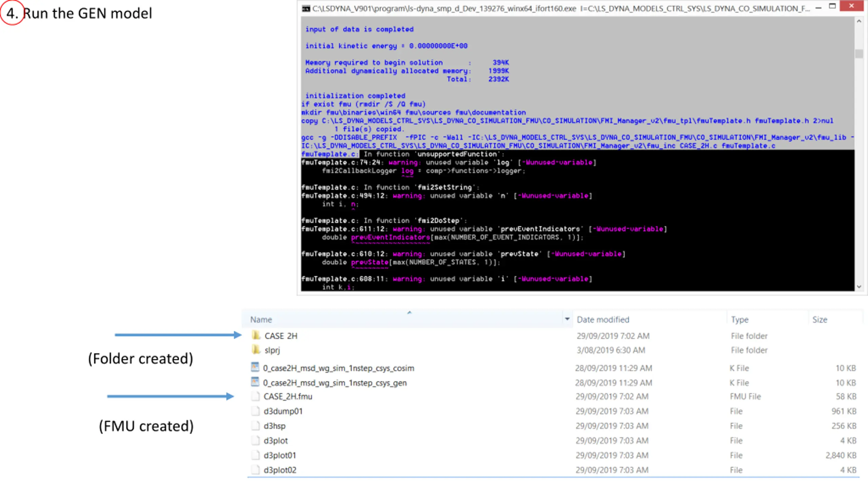
Task: Select the 0_case2H gen K file icon
Action: [x=255, y=382]
